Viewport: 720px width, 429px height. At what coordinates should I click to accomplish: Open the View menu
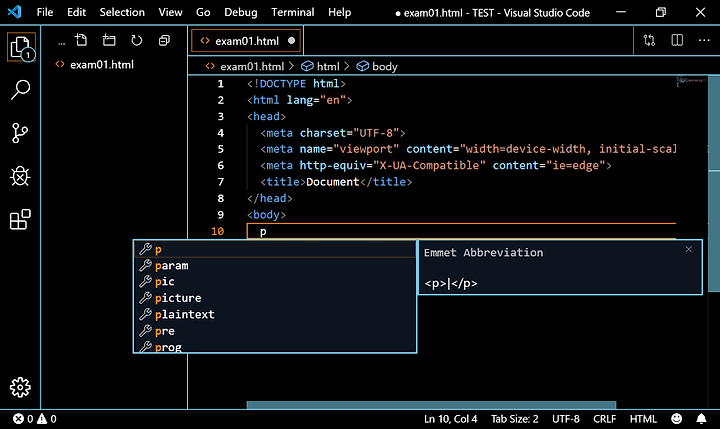point(170,12)
